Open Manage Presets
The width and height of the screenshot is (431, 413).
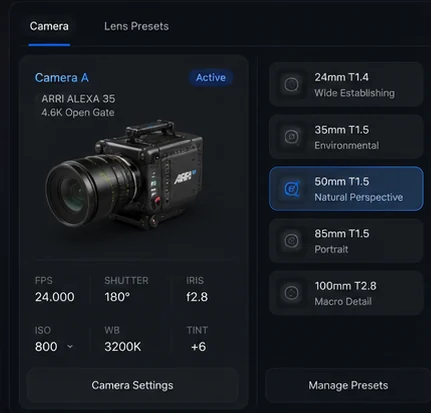[348, 385]
